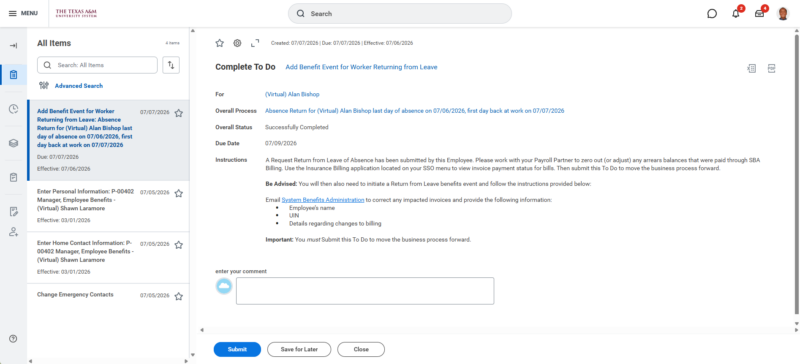
Task: Open System Benefits Administration email link
Action: pyautogui.click(x=323, y=200)
